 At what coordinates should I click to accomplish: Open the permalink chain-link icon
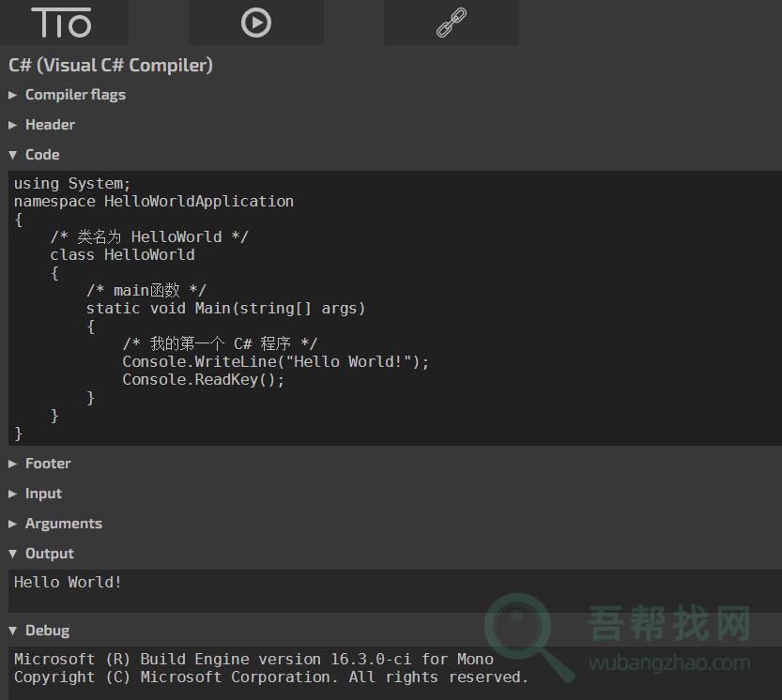click(452, 23)
